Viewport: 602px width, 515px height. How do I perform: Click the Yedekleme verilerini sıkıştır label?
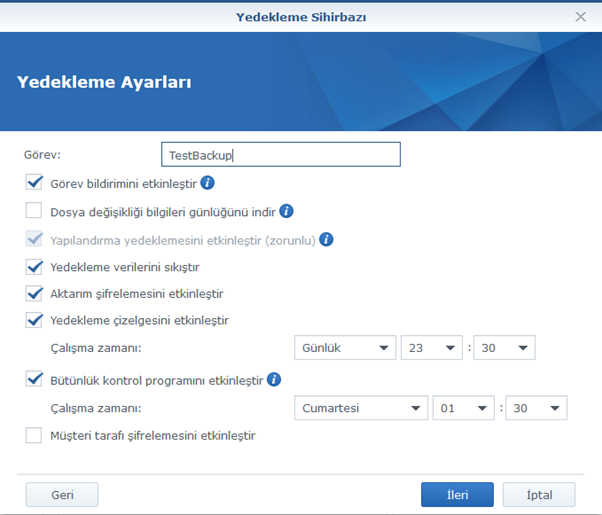[125, 267]
